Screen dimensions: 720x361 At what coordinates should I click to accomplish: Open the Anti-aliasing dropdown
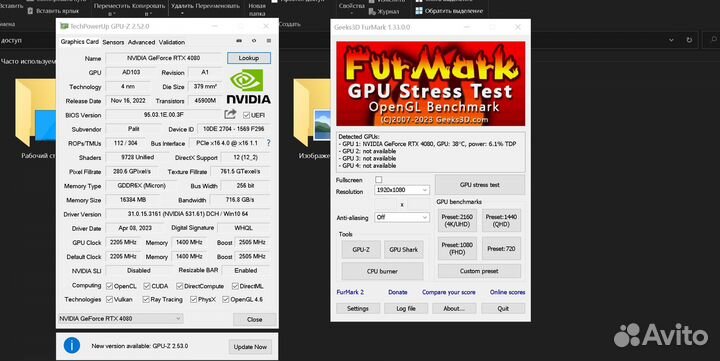pos(402,217)
